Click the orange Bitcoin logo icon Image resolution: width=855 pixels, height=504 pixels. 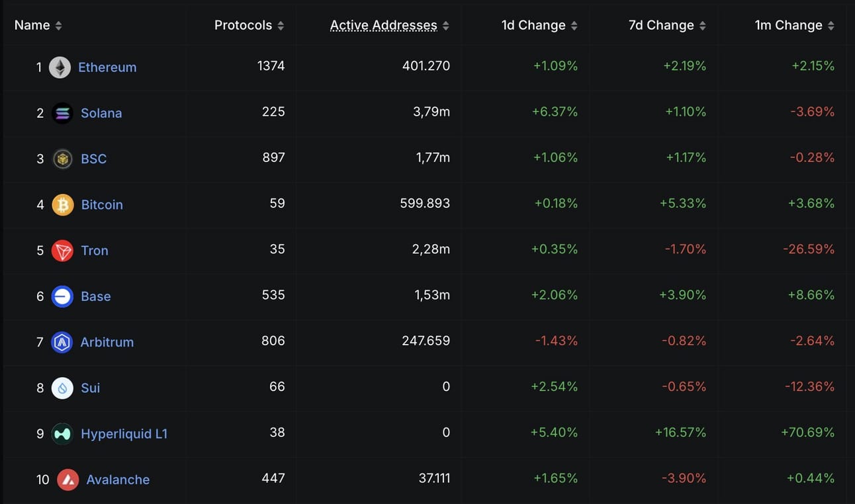tap(62, 204)
